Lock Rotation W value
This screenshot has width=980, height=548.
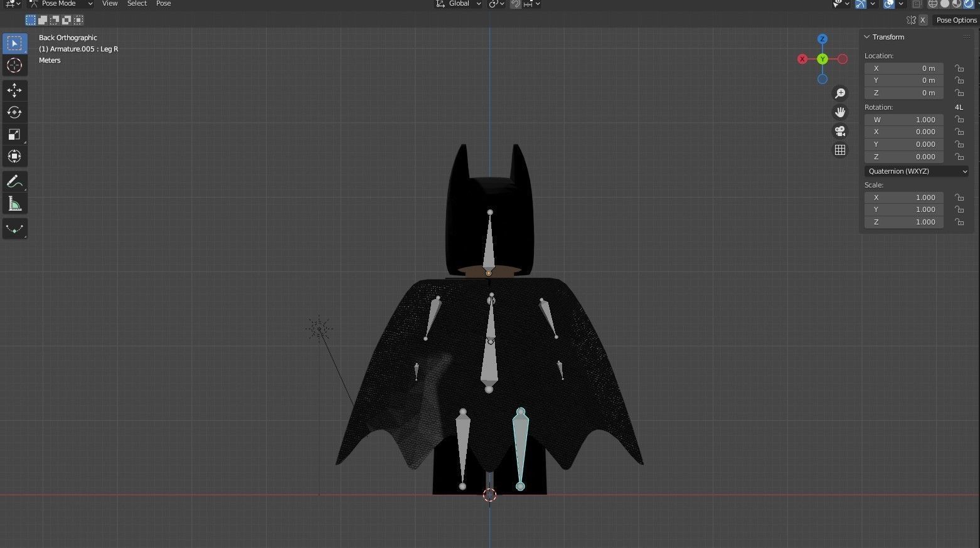click(959, 120)
